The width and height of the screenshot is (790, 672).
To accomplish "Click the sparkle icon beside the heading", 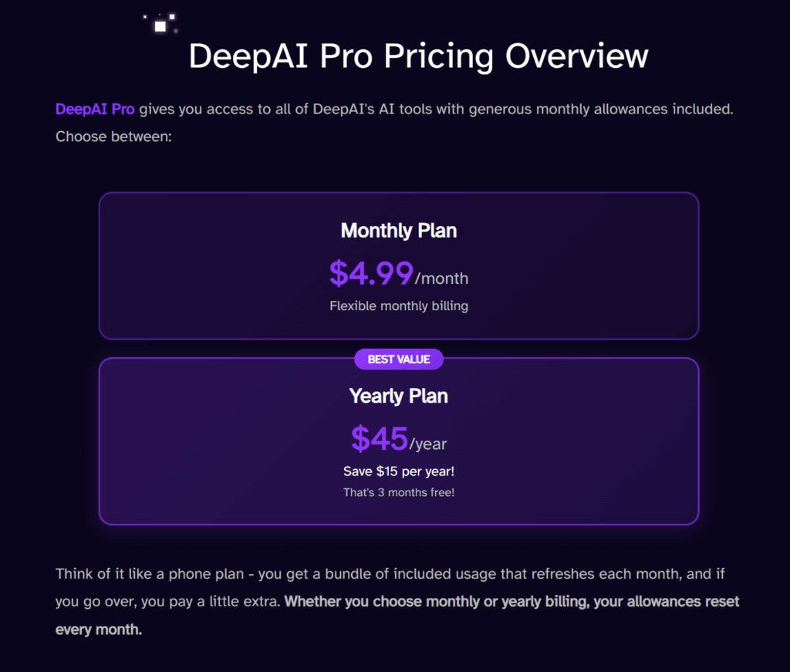I will (160, 25).
